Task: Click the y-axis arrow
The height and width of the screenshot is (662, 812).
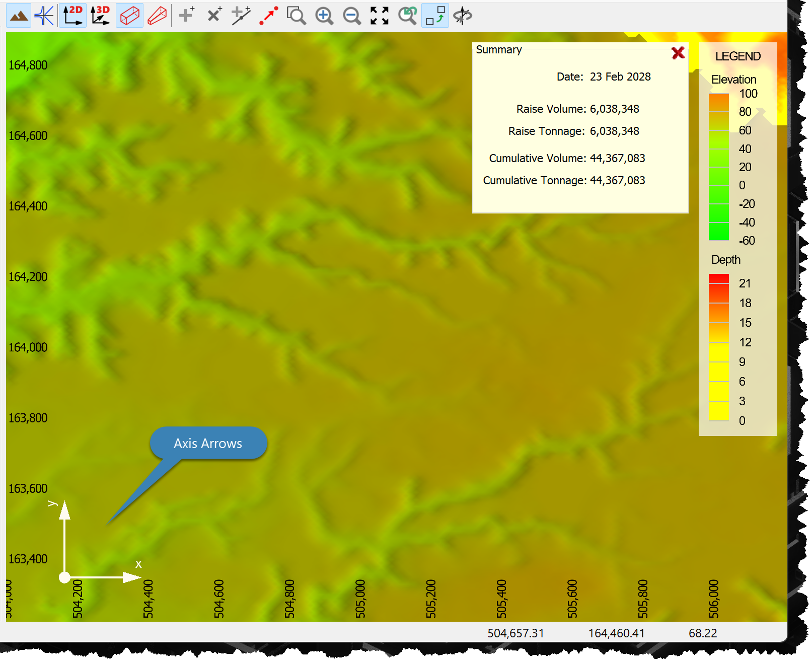Action: (x=64, y=536)
